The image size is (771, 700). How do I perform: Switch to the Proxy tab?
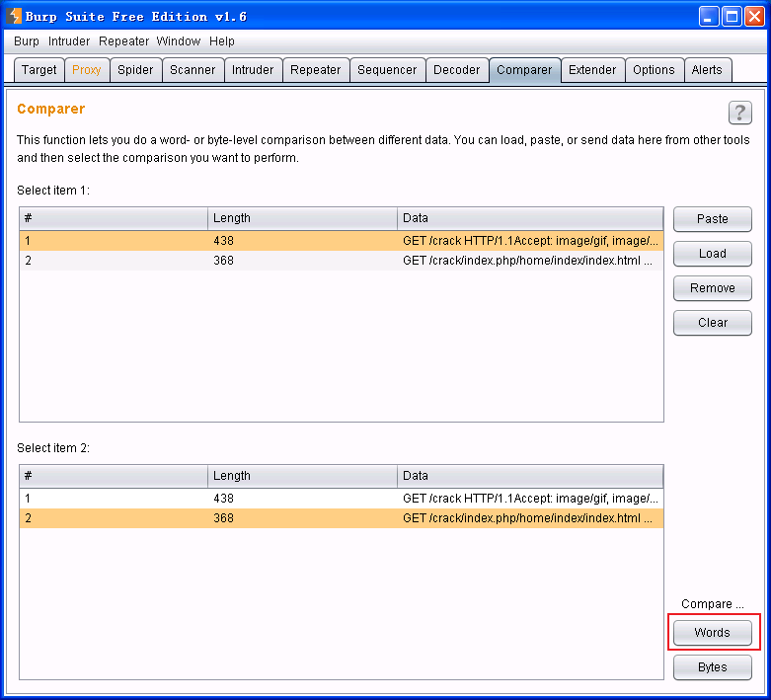(87, 70)
